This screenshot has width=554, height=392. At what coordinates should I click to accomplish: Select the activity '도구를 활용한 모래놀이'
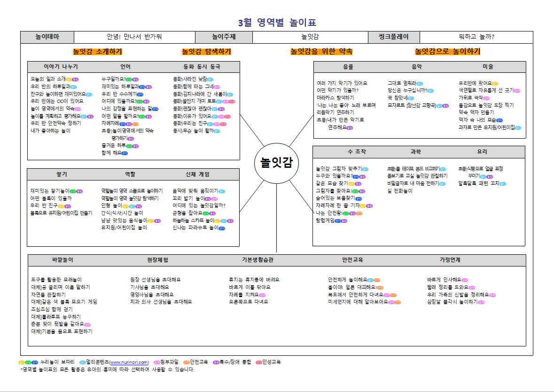click(x=56, y=280)
